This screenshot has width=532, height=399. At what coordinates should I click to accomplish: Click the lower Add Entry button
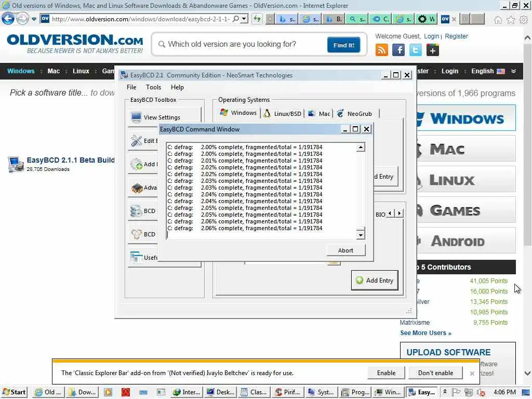tap(375, 280)
